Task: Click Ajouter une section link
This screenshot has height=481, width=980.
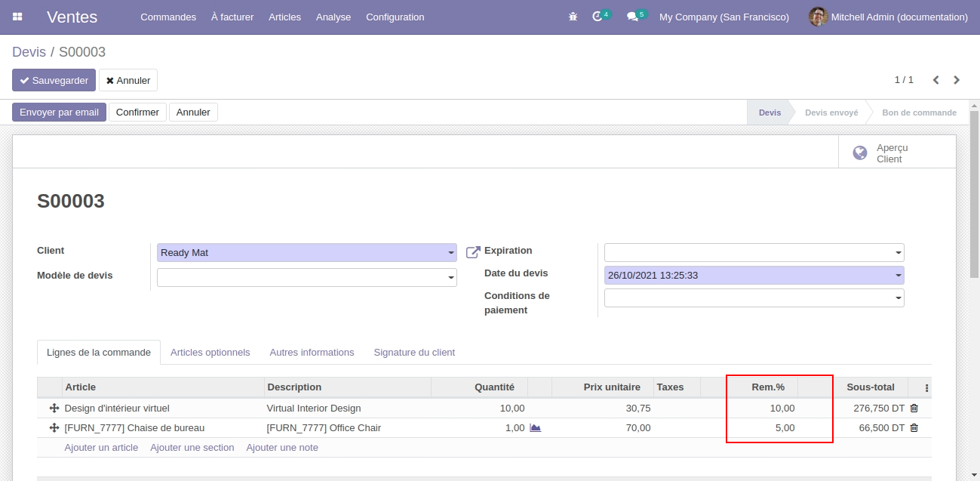Action: tap(192, 448)
